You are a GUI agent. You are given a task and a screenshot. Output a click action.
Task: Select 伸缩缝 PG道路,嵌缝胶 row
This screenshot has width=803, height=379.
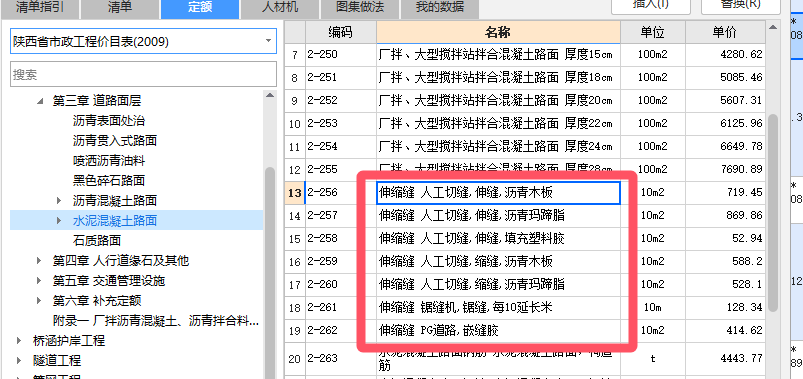498,331
